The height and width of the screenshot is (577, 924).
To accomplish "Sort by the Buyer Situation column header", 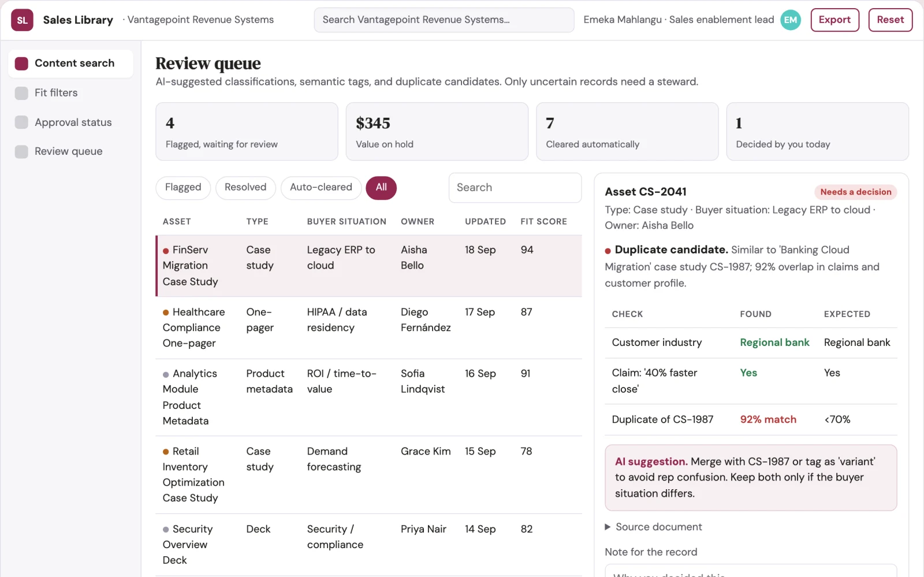I will point(346,222).
